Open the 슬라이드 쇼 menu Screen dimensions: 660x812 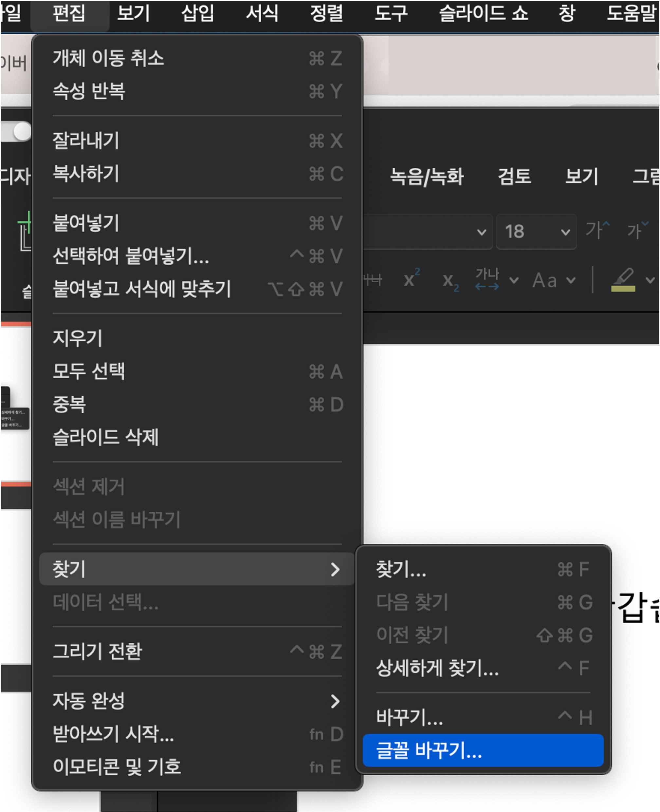(483, 13)
